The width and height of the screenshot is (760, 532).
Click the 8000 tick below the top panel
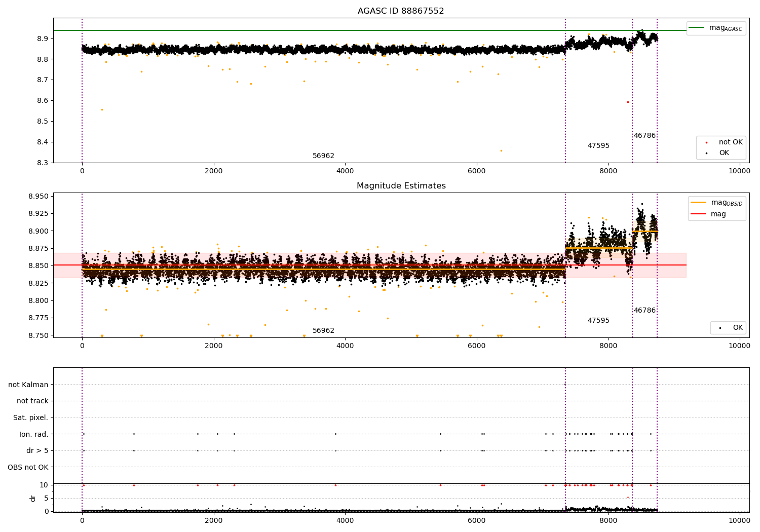pyautogui.click(x=608, y=171)
